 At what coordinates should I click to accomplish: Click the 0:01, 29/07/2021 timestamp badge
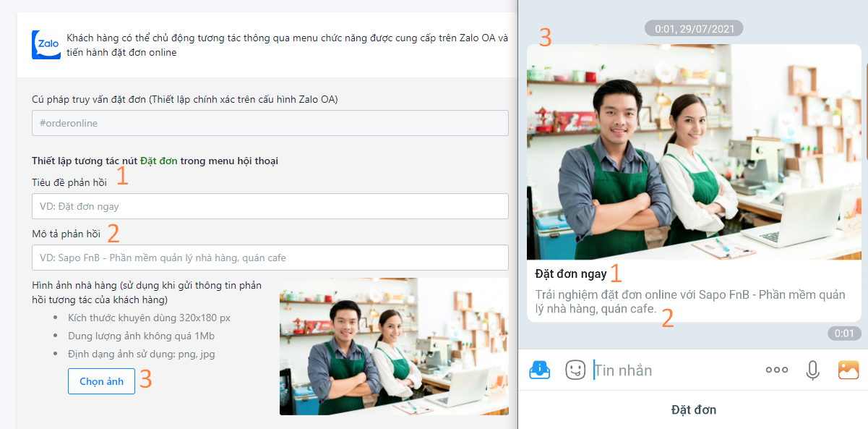coord(694,28)
